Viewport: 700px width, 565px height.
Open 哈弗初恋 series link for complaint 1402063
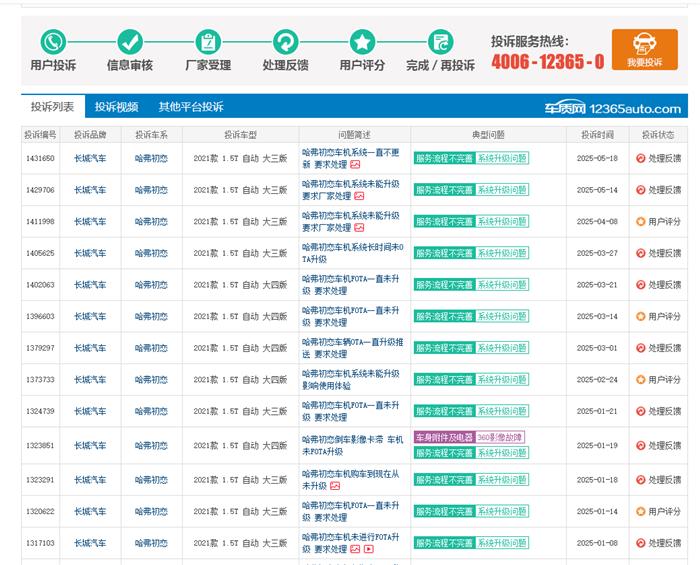click(151, 285)
